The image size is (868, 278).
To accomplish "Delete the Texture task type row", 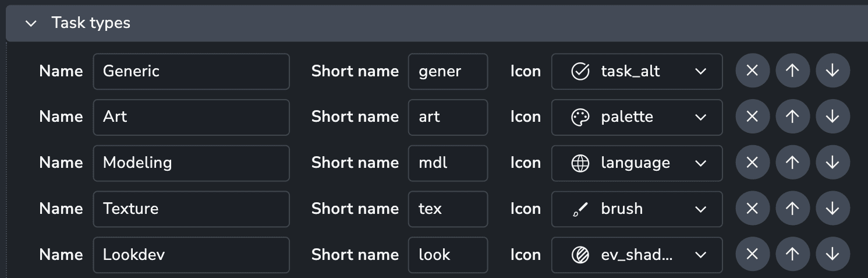I will tap(752, 209).
